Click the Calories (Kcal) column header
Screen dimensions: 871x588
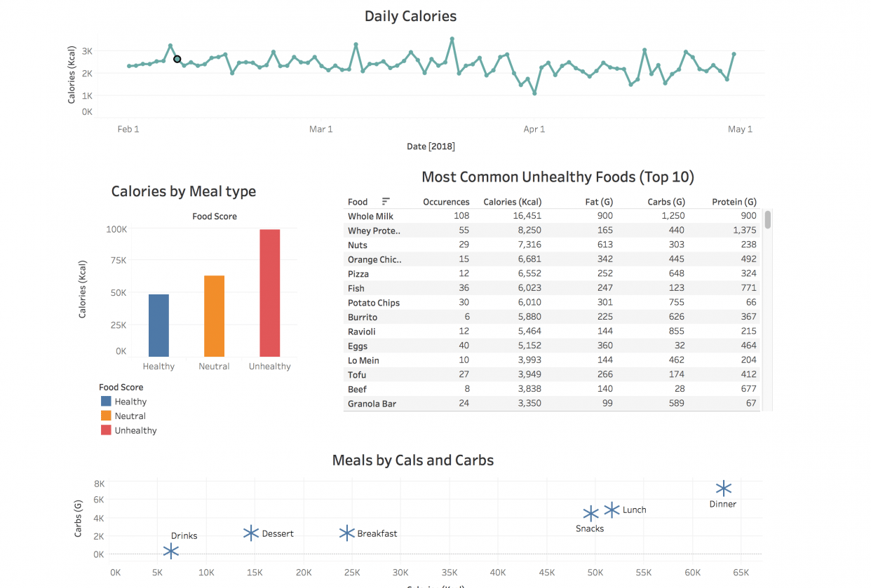513,201
